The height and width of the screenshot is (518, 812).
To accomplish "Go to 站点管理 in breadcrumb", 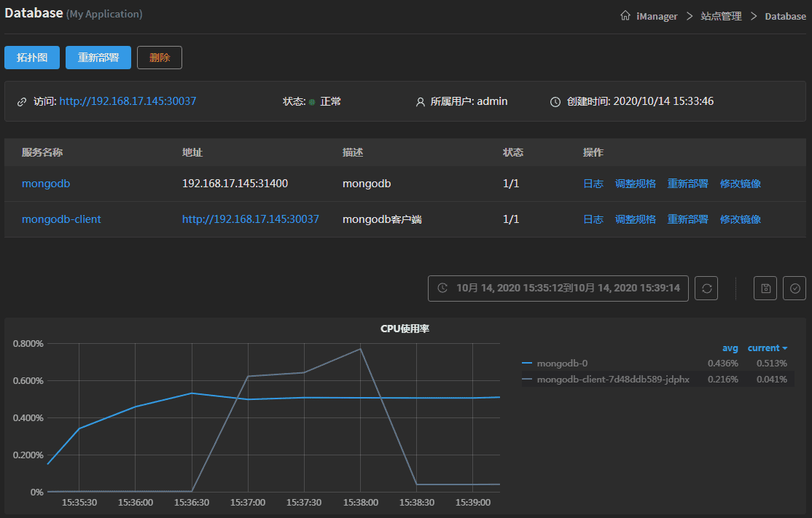I will 721,16.
